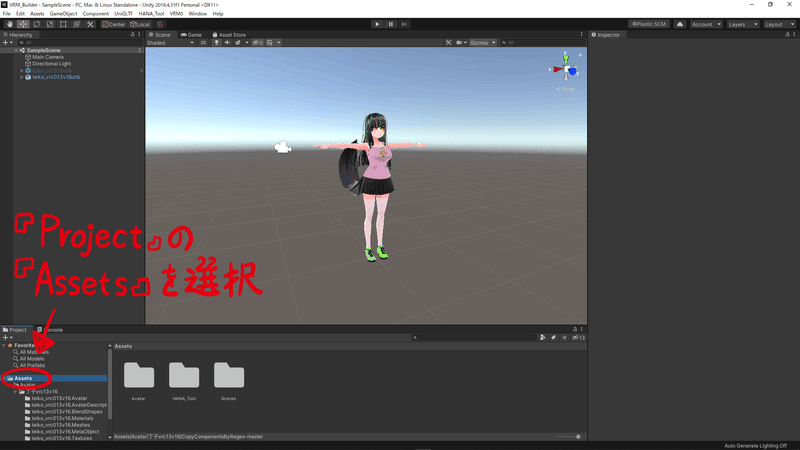The width and height of the screenshot is (800, 450).
Task: Toggle pivot mode Center button
Action: pos(113,24)
